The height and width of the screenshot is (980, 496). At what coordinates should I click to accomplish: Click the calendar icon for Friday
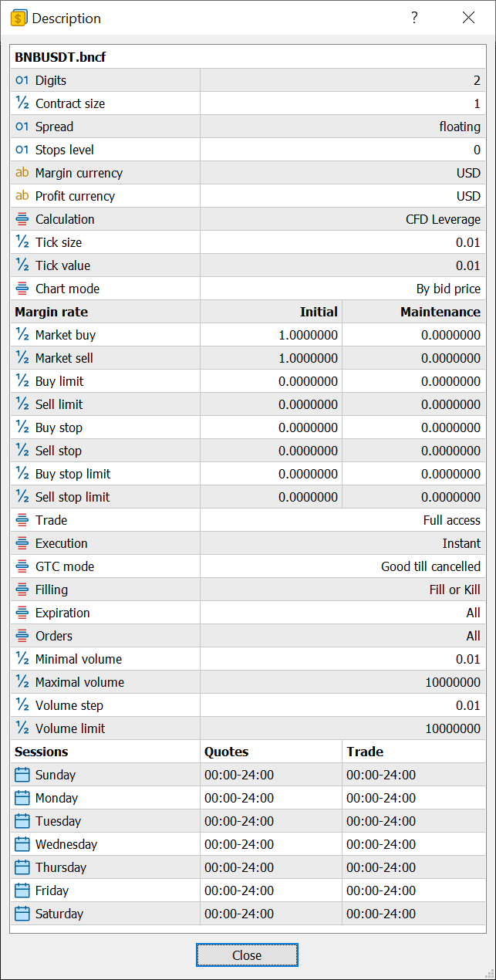click(22, 890)
